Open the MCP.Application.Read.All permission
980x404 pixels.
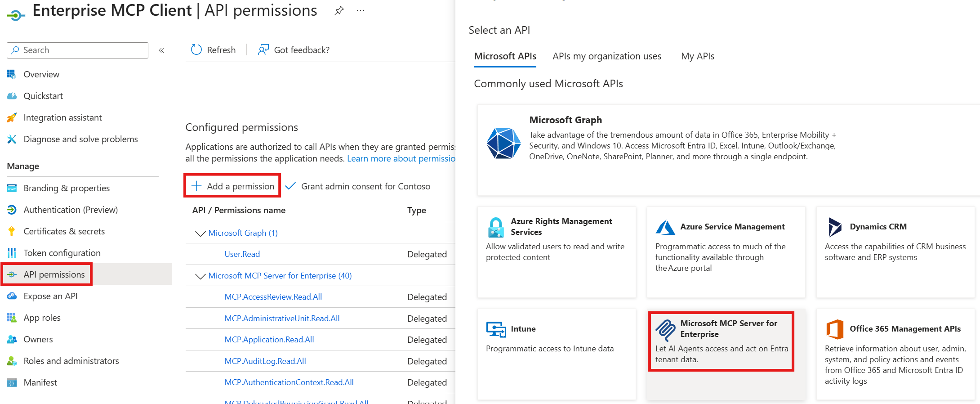(269, 340)
